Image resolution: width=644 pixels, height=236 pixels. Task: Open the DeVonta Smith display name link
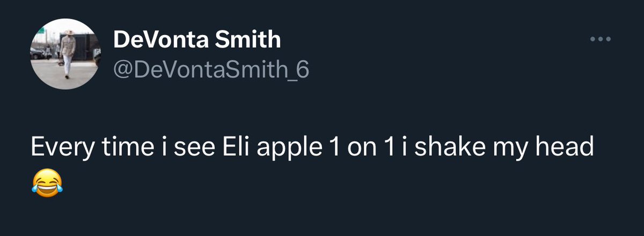(x=197, y=39)
